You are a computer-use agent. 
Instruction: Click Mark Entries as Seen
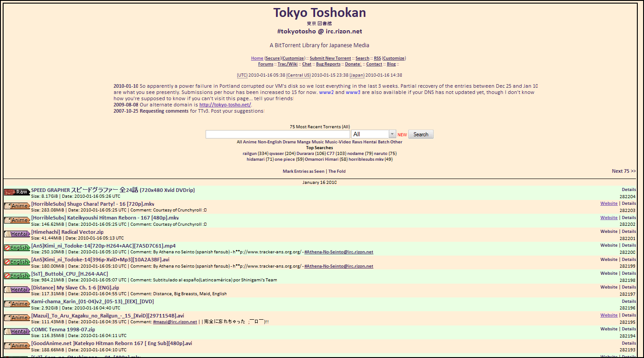click(x=304, y=171)
